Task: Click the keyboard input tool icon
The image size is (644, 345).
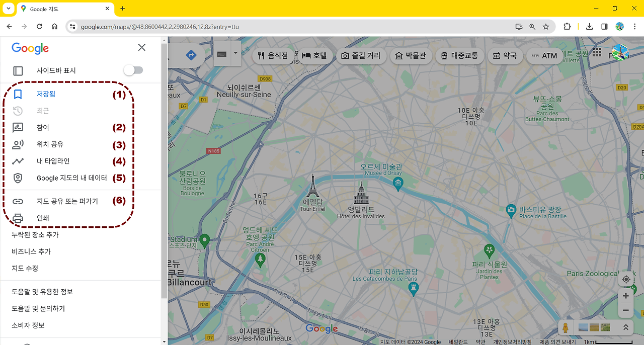Action: click(x=222, y=54)
